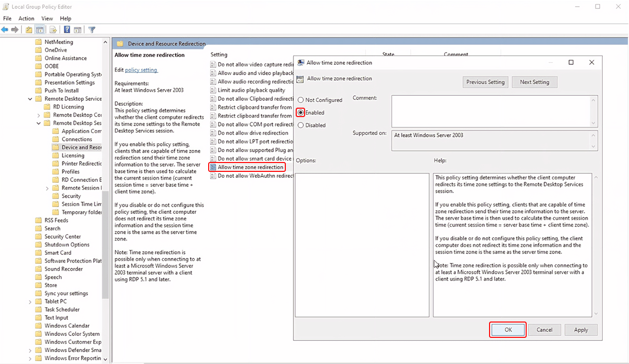Click the Back arrow toolbar icon
629x364 pixels.
5,30
